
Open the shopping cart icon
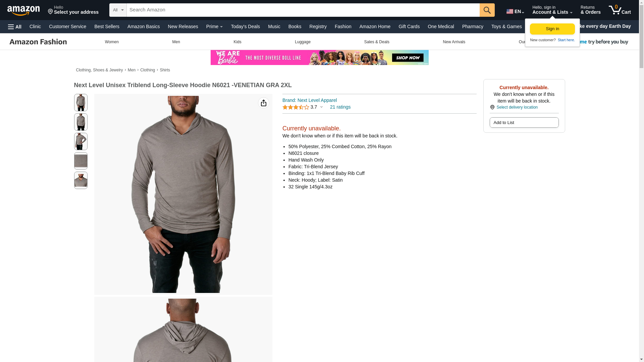(620, 10)
